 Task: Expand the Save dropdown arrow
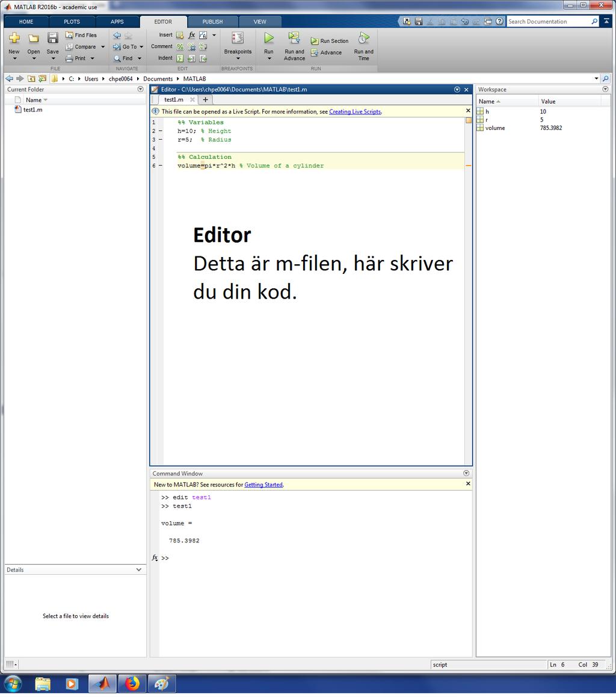53,58
